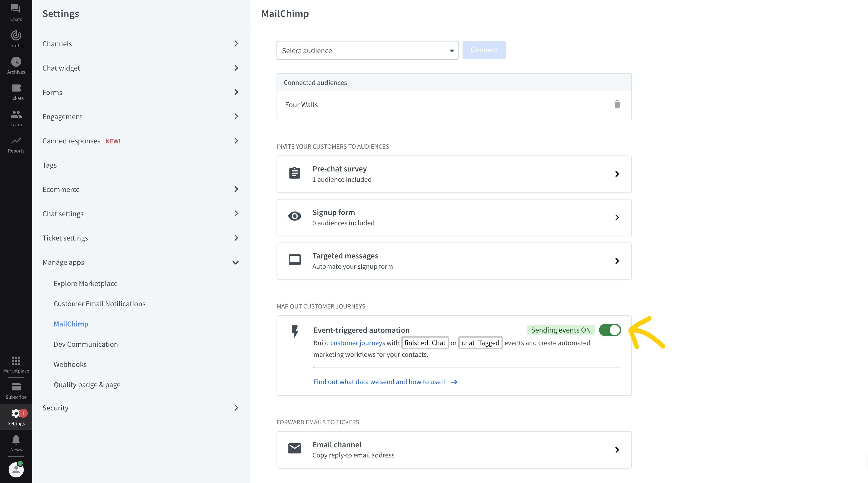The width and height of the screenshot is (868, 483).
Task: Click the user profile avatar
Action: (16, 469)
